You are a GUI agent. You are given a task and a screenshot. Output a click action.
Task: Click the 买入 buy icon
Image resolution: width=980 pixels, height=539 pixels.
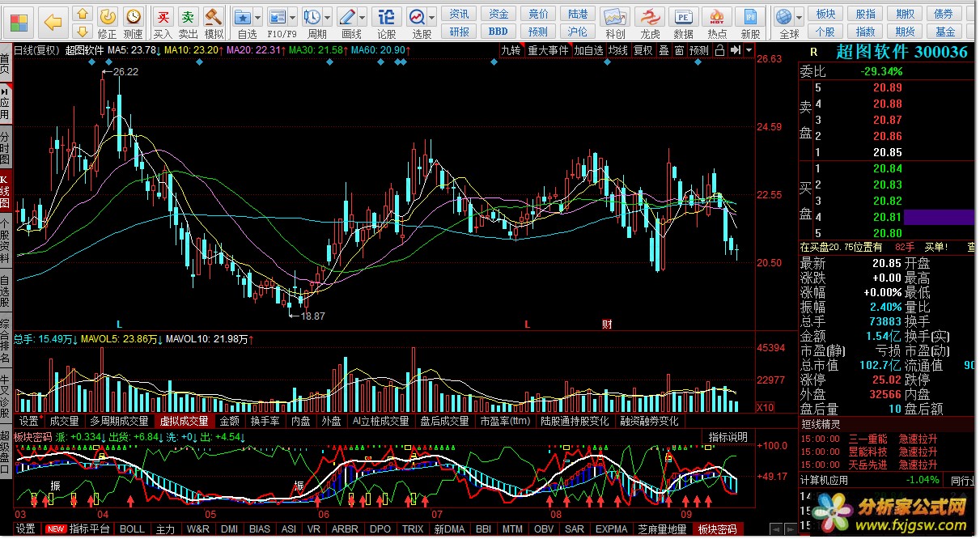click(x=163, y=16)
